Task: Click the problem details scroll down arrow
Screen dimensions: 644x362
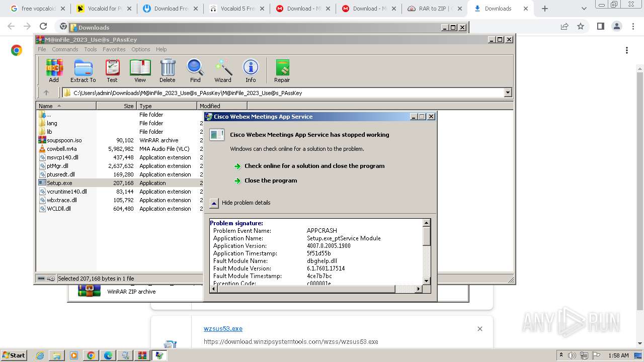Action: pyautogui.click(x=426, y=281)
